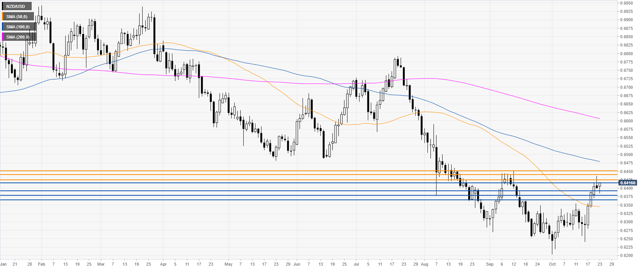
Task: Click the current price tag 0.64166
Action: (627, 183)
